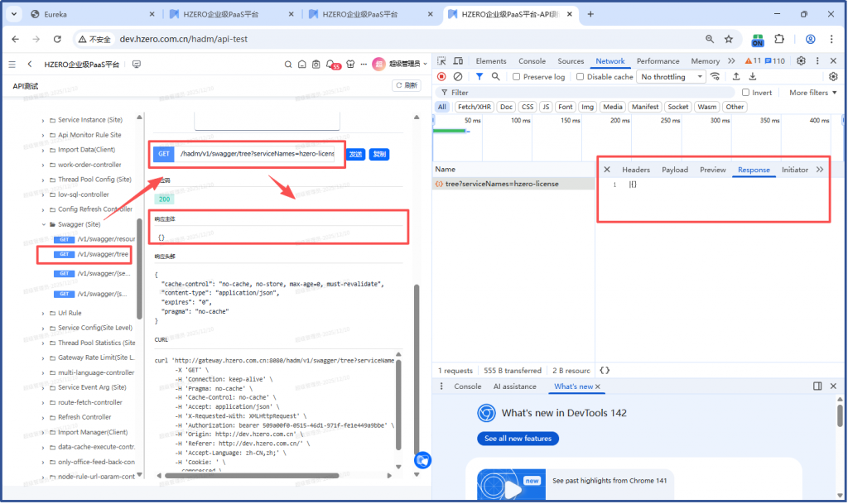
Task: Tick the Invert filter checkbox
Action: (x=746, y=93)
